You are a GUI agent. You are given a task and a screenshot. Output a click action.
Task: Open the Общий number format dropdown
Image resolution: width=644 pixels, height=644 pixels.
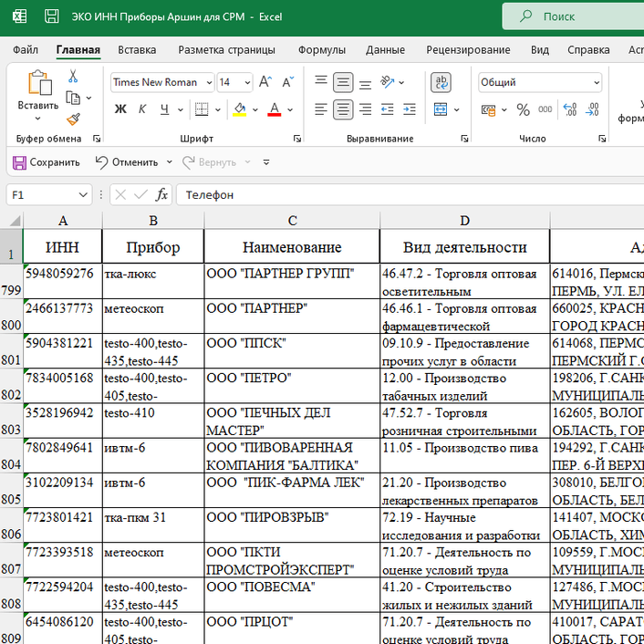[597, 83]
